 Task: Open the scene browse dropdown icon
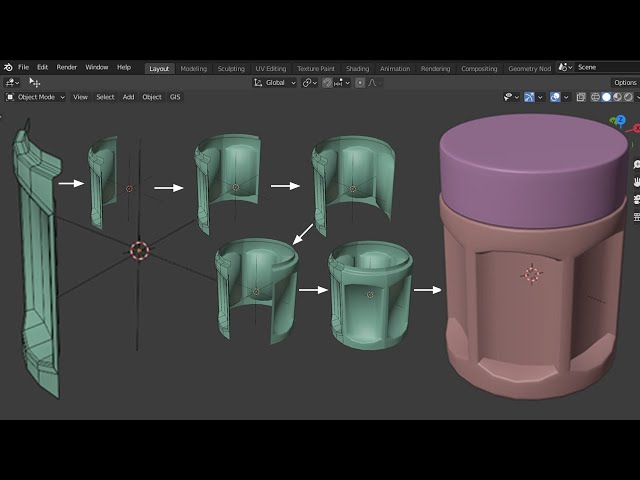pyautogui.click(x=565, y=67)
